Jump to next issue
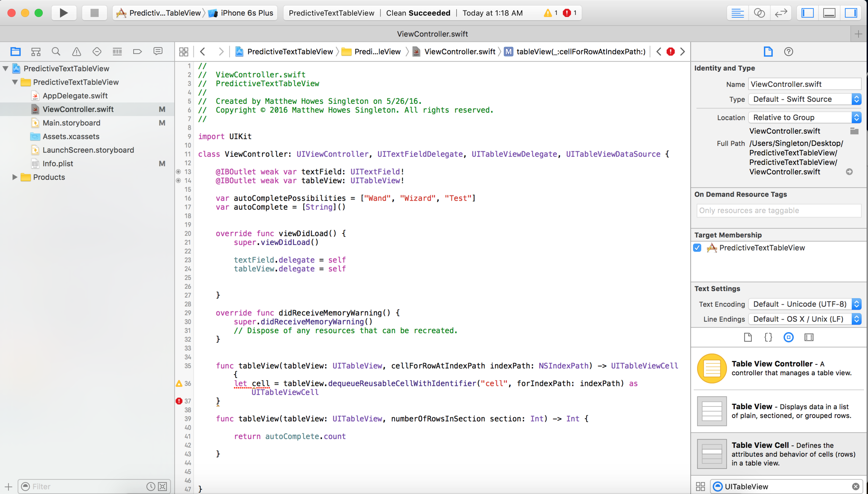This screenshot has height=494, width=868. click(683, 52)
